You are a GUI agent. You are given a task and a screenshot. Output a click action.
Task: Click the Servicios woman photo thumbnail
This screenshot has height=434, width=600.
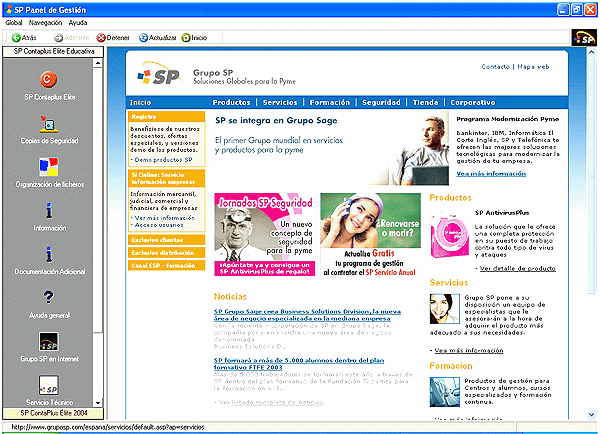click(x=444, y=308)
